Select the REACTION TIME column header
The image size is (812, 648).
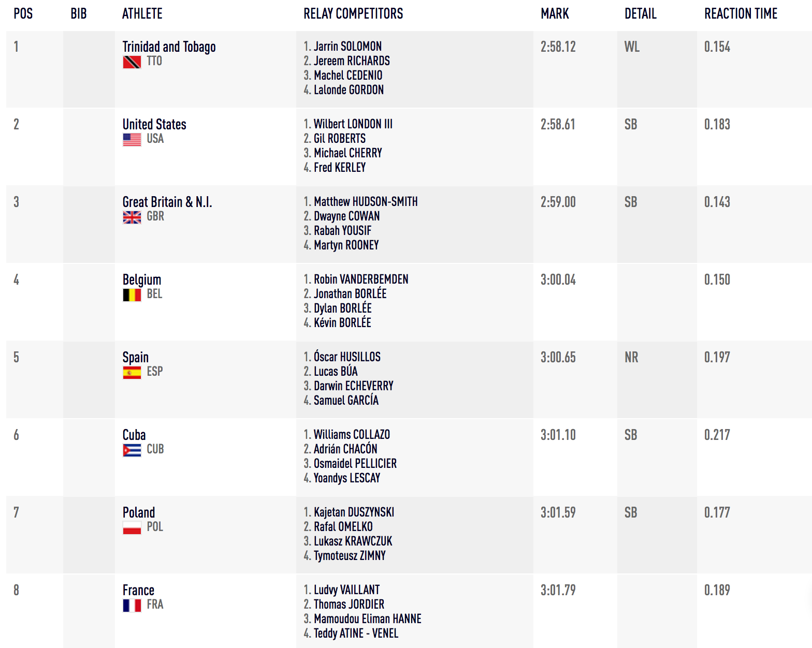(x=741, y=14)
